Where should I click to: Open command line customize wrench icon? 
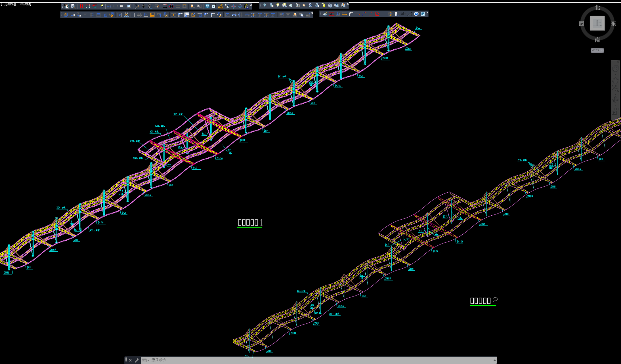click(137, 360)
